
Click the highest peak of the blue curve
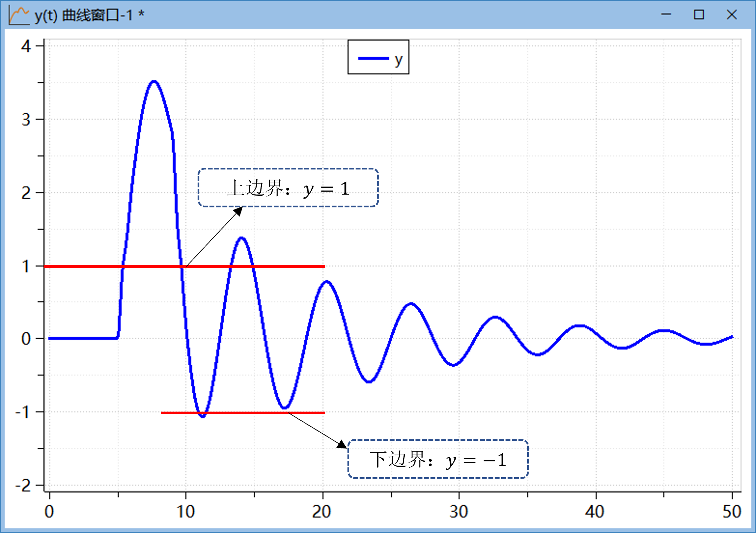click(x=154, y=82)
